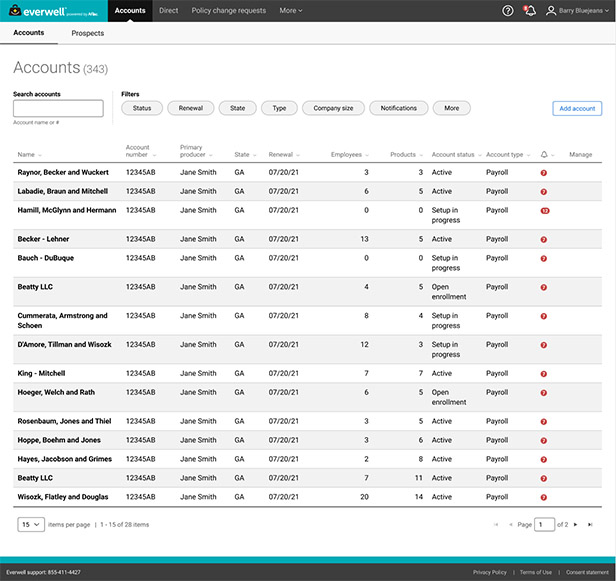Open notification badge for Wisozk, Flatley and Douglas
The height and width of the screenshot is (581, 616).
pos(544,497)
